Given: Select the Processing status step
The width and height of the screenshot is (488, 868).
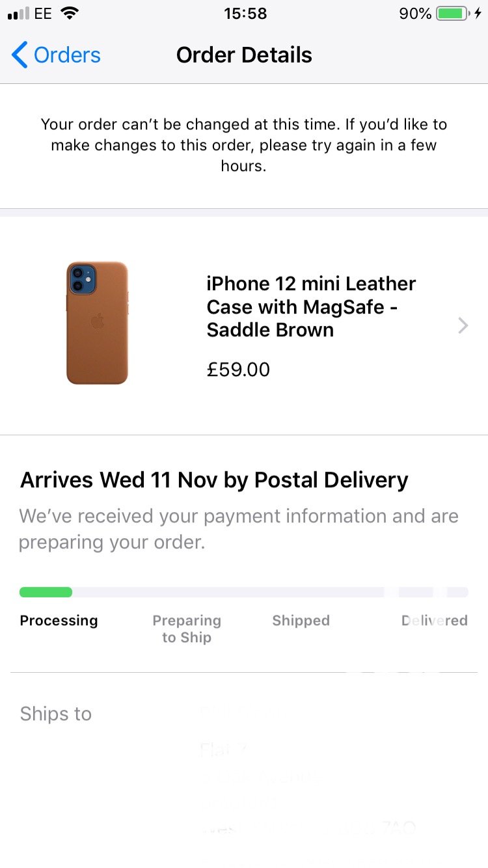Looking at the screenshot, I should [59, 621].
